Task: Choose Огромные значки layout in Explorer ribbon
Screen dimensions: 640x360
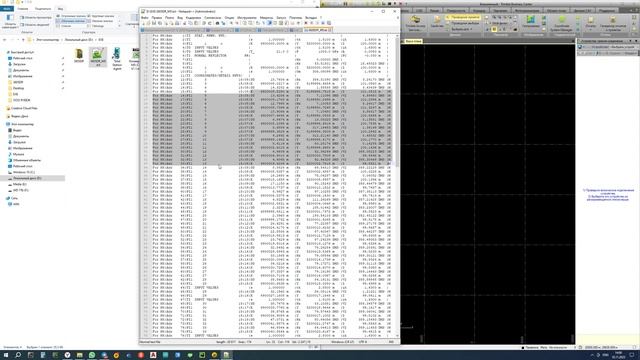Action: coord(71,16)
